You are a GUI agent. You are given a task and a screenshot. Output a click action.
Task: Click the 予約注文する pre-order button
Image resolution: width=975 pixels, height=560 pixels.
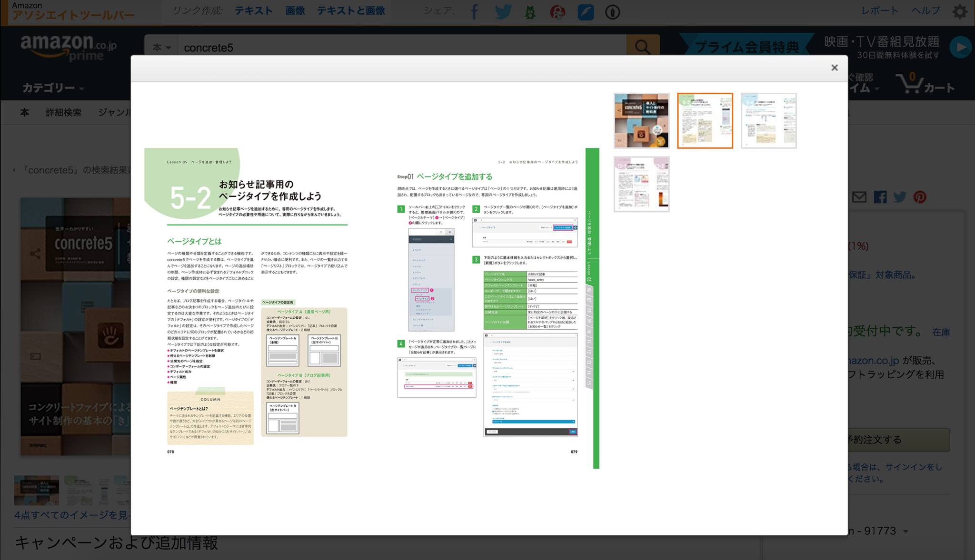[x=898, y=440]
